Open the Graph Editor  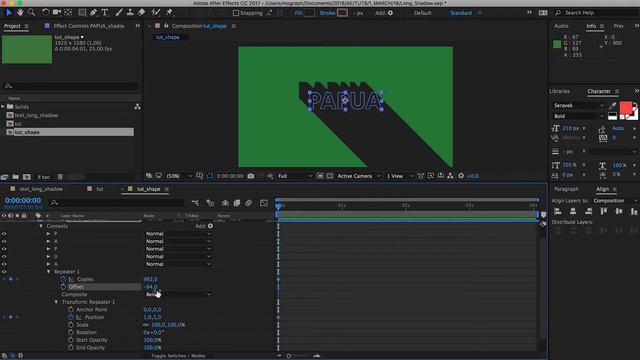[264, 203]
